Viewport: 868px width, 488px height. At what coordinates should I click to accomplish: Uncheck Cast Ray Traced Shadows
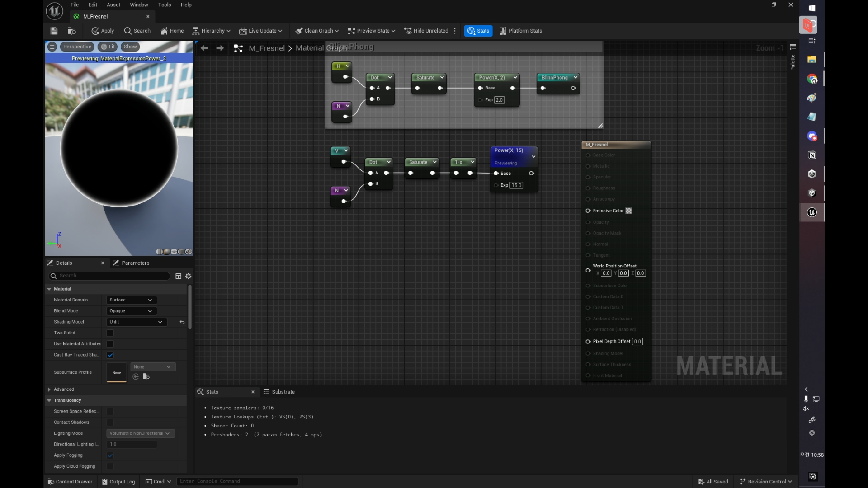click(x=110, y=355)
